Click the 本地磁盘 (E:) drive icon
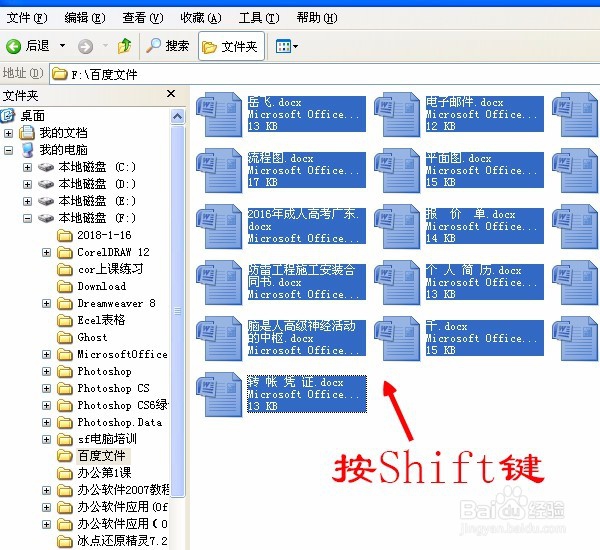 pos(46,201)
